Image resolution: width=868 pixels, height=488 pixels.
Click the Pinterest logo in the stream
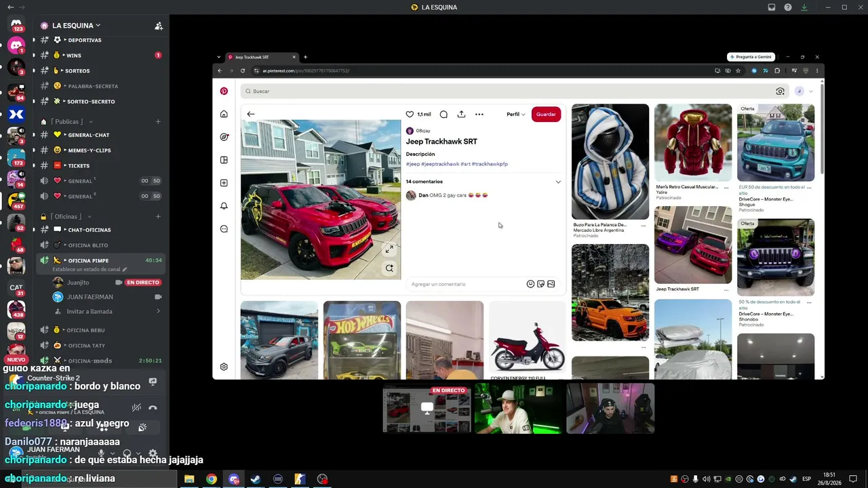tap(224, 91)
